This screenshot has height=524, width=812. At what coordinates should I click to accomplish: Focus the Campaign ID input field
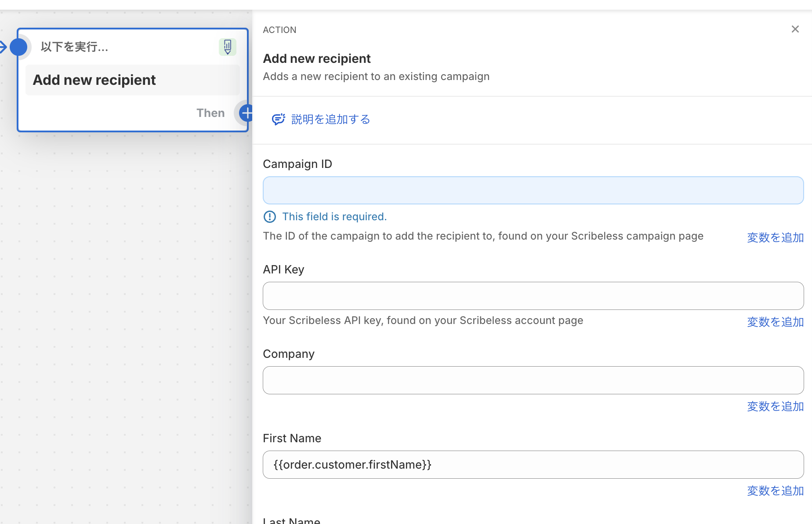tap(533, 190)
